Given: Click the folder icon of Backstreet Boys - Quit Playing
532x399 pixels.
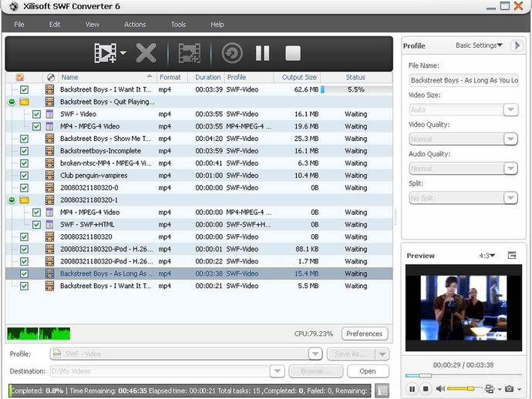Looking at the screenshot, I should (24, 102).
